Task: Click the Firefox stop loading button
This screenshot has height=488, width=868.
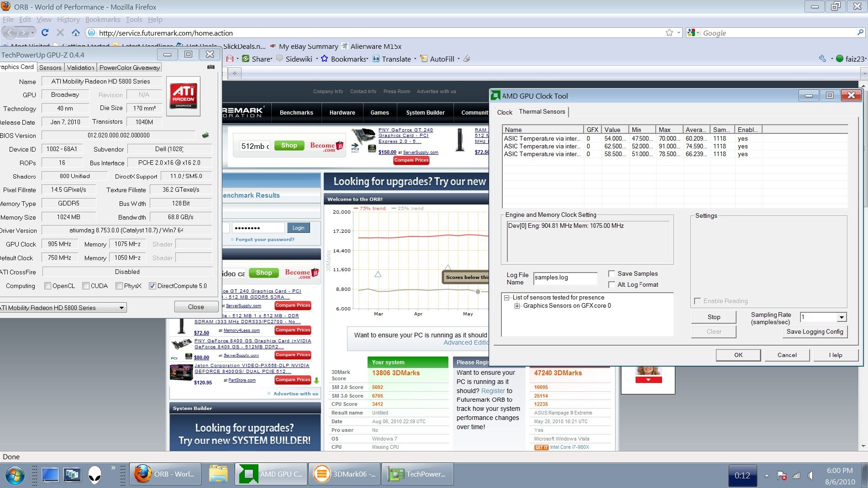Action: [x=60, y=32]
